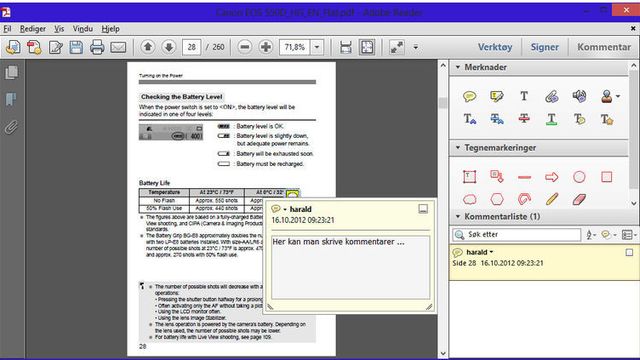This screenshot has width=640, height=360.
Task: Select the oval drawing tool
Action: pyautogui.click(x=579, y=177)
